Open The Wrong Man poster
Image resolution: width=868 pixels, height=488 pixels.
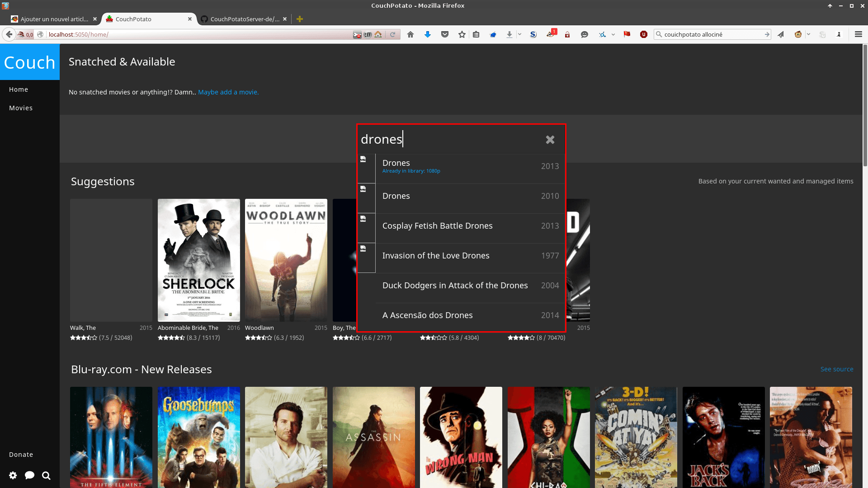coord(461,437)
